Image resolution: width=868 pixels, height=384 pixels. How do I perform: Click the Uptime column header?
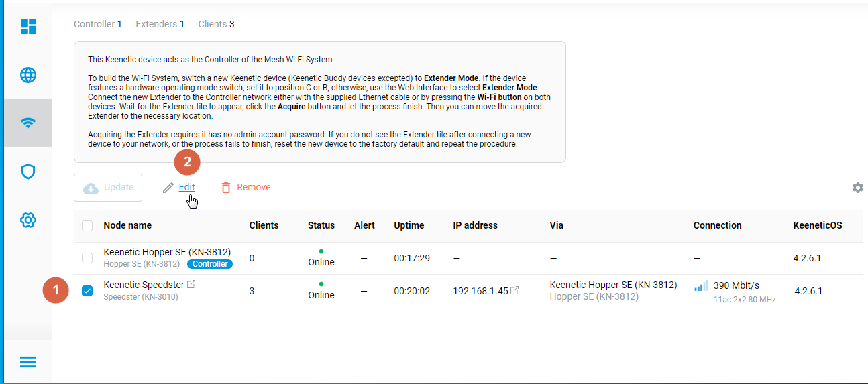409,225
